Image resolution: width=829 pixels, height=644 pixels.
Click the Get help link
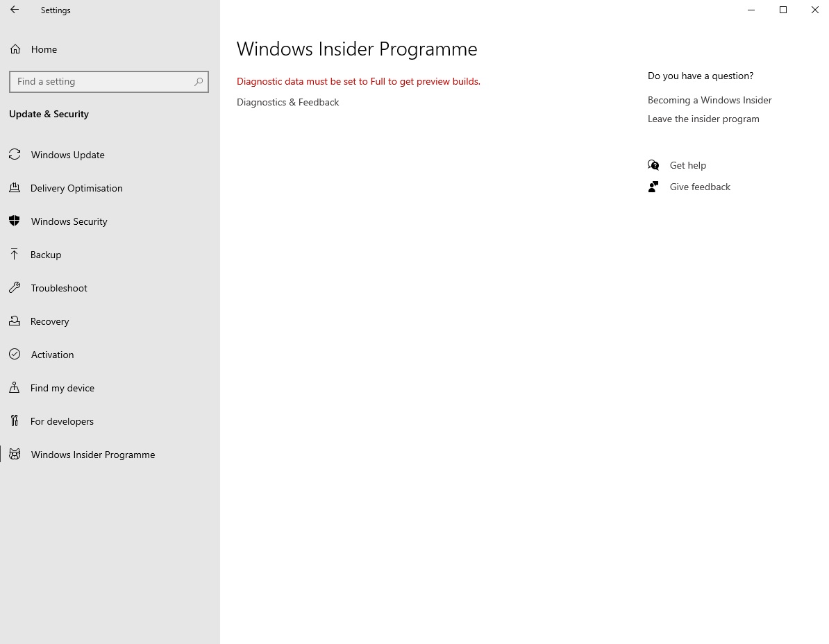point(688,165)
